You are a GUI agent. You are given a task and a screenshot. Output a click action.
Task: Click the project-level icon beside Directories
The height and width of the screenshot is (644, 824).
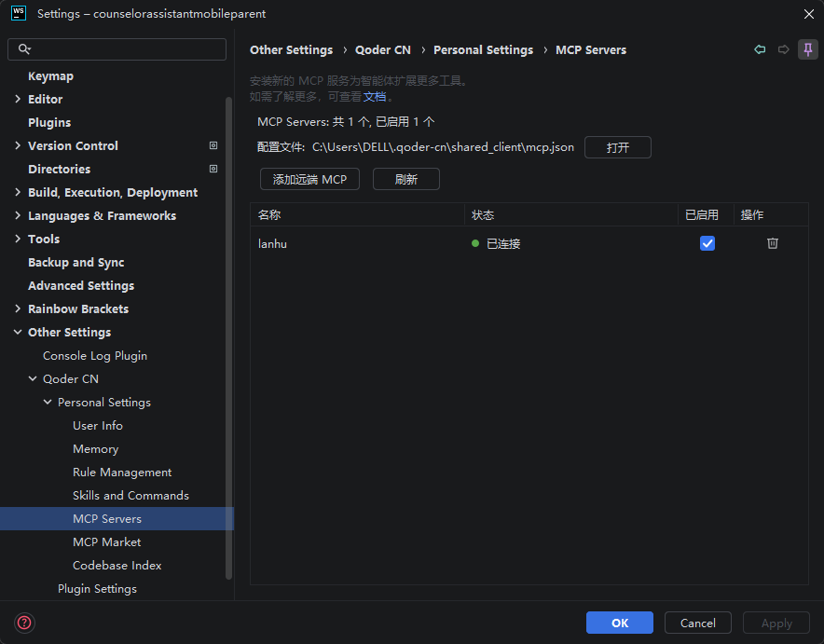tap(213, 169)
